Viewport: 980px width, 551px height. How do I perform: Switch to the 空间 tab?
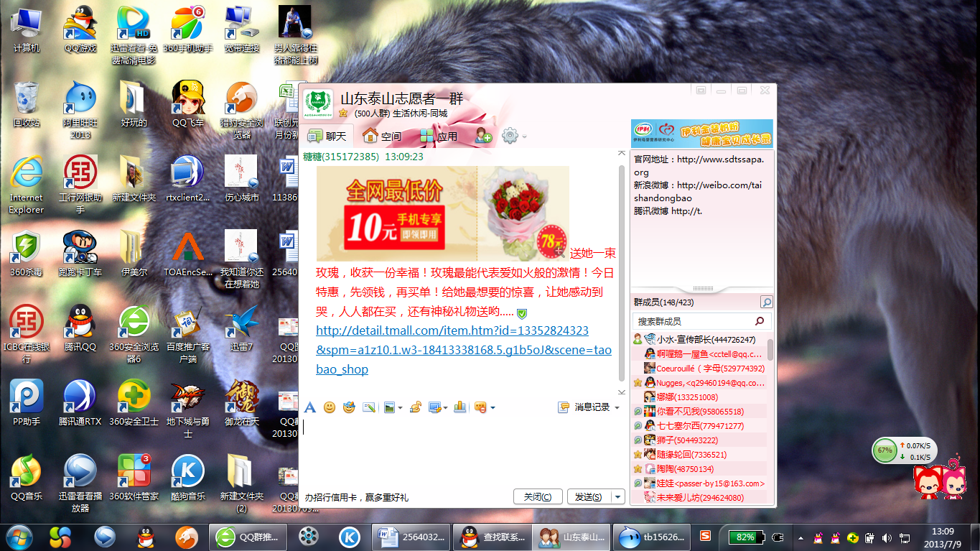click(x=382, y=136)
